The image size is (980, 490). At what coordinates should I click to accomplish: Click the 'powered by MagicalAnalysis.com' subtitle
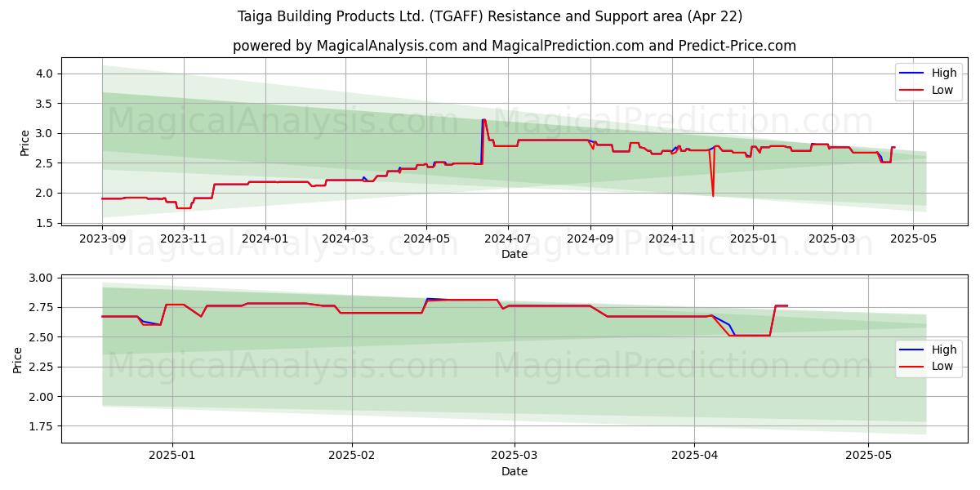[x=514, y=46]
